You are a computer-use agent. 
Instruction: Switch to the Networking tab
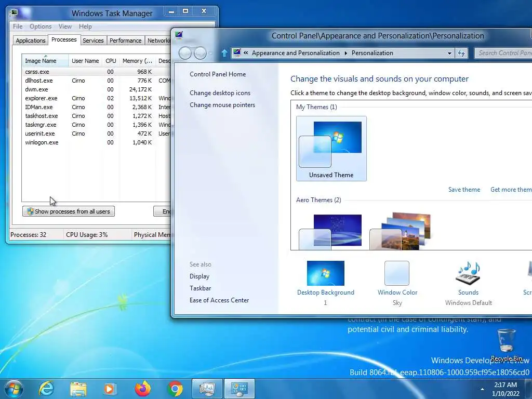(x=158, y=41)
